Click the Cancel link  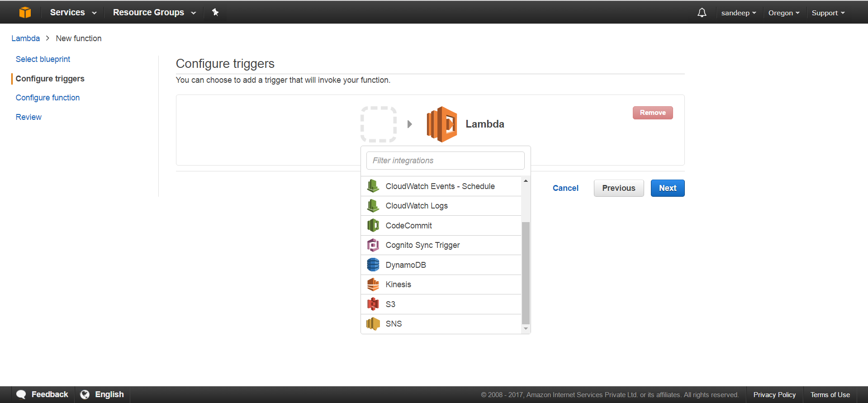[x=565, y=188]
